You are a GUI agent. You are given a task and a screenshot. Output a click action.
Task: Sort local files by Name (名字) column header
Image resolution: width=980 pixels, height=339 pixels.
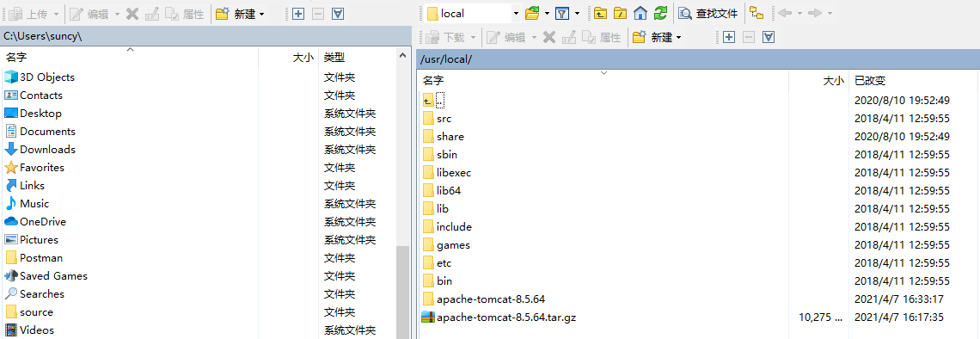click(130, 58)
